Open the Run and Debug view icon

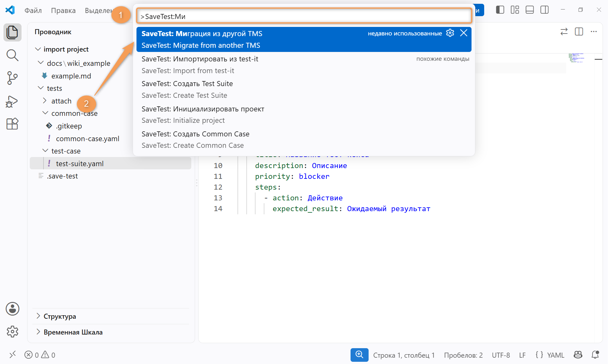(12, 101)
